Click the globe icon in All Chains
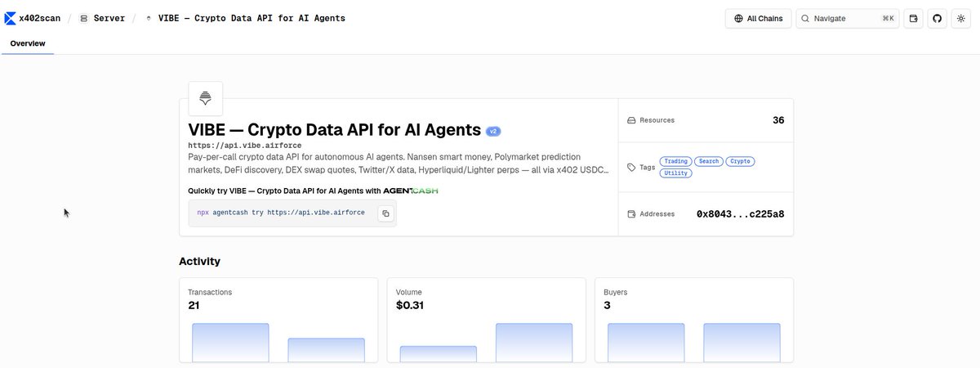The height and width of the screenshot is (368, 980). click(x=738, y=18)
